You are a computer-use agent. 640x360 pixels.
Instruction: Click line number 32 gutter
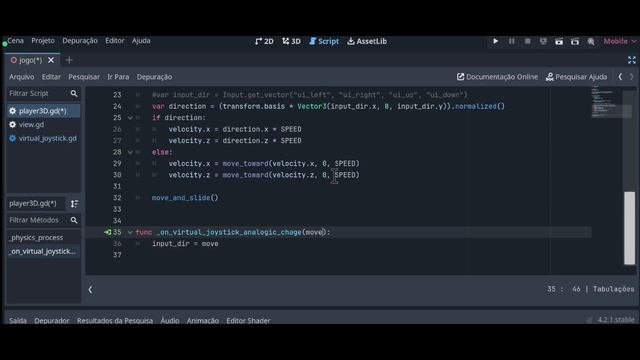117,198
